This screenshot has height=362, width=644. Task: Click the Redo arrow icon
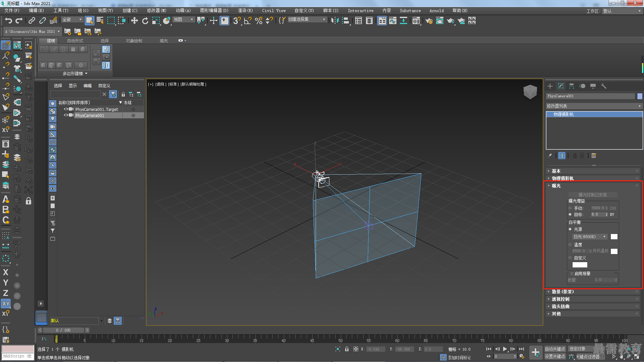point(19,21)
